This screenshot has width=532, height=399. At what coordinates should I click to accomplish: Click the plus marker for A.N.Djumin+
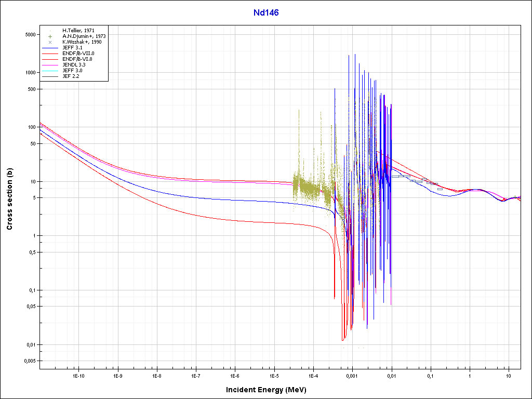tap(50, 36)
